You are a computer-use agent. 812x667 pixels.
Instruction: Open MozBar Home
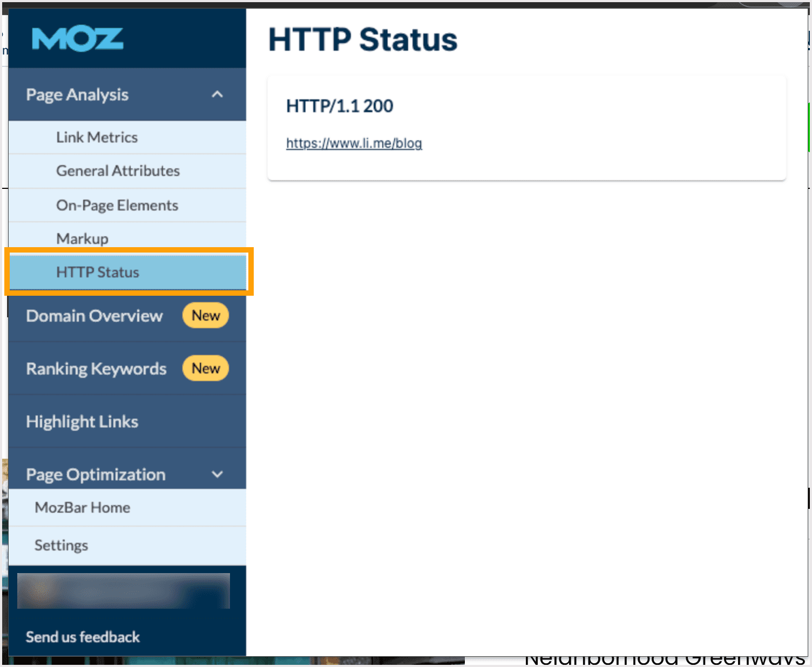[x=82, y=507]
